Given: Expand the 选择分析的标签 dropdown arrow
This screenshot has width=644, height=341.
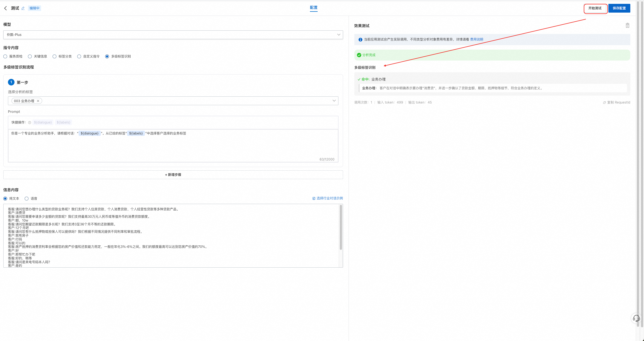Looking at the screenshot, I should tap(334, 101).
